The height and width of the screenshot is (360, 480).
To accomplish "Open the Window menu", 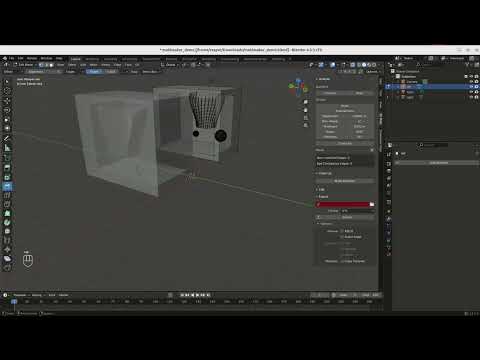I will click(x=46, y=58).
